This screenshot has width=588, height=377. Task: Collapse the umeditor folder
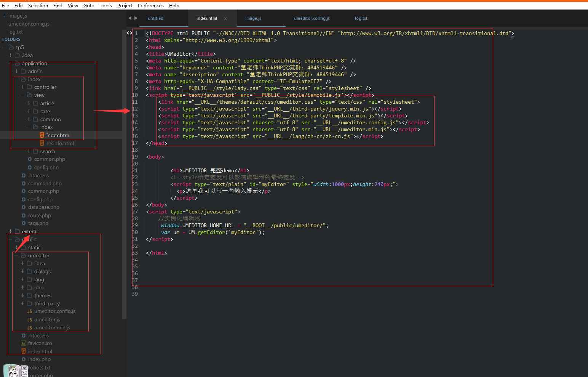[17, 255]
